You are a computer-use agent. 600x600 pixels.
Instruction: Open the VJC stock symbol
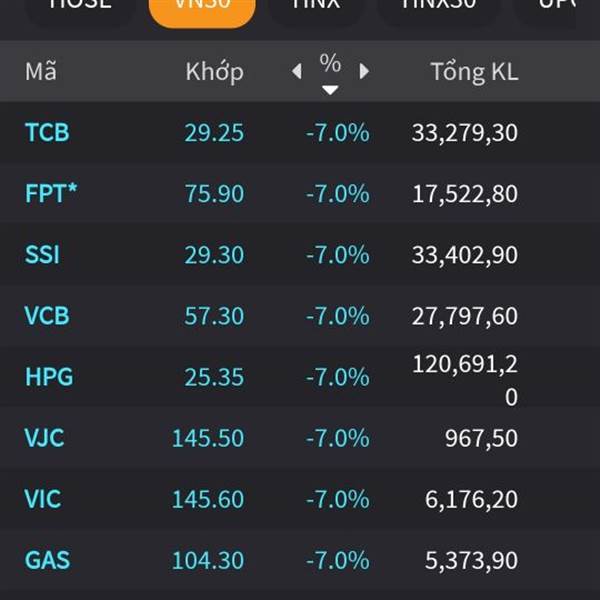click(x=46, y=438)
